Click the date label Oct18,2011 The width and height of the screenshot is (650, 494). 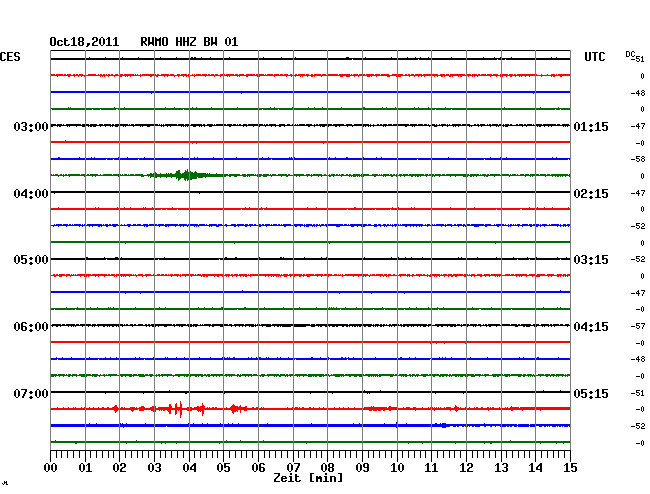click(x=84, y=42)
